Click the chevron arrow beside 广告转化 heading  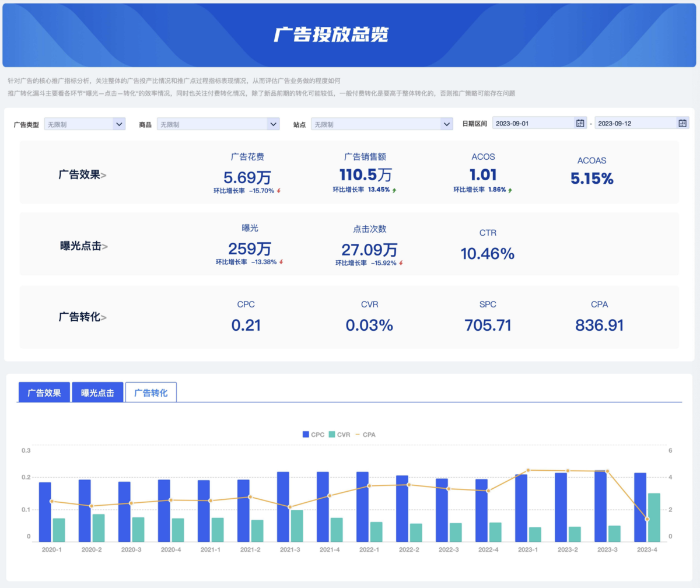[104, 318]
